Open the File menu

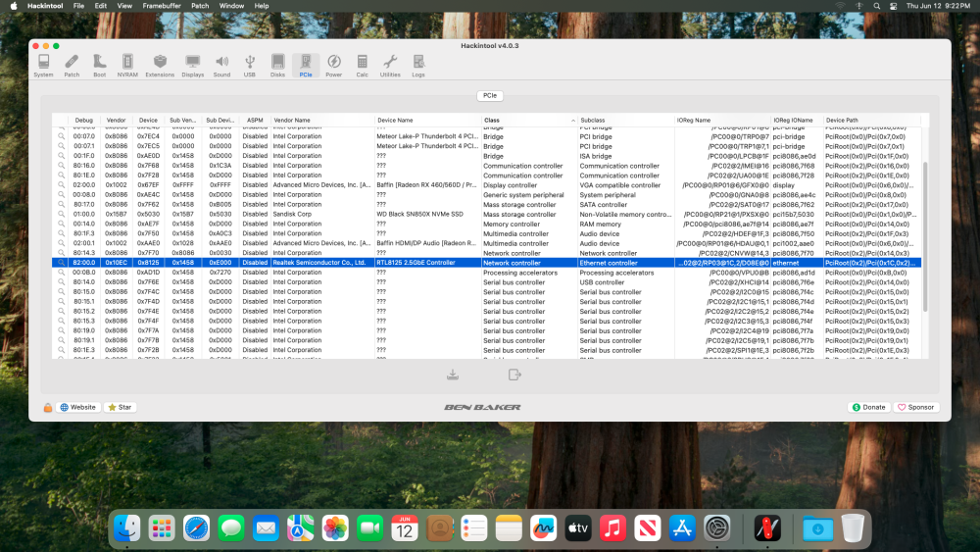[78, 6]
